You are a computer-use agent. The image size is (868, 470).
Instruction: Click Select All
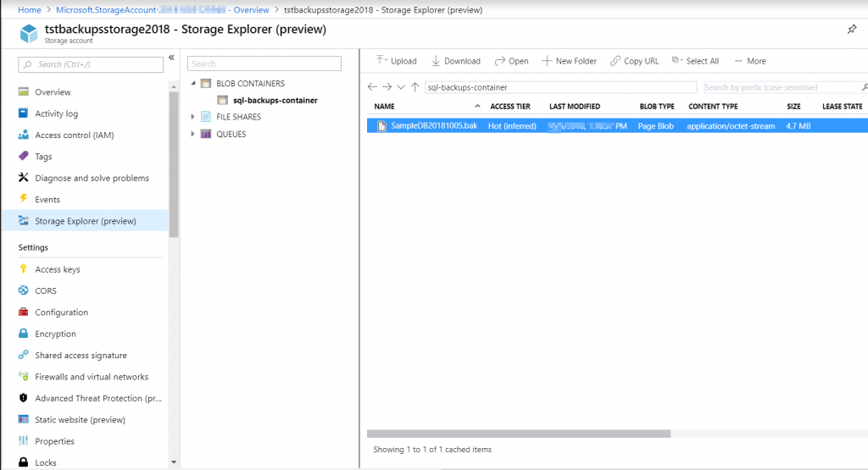(695, 61)
